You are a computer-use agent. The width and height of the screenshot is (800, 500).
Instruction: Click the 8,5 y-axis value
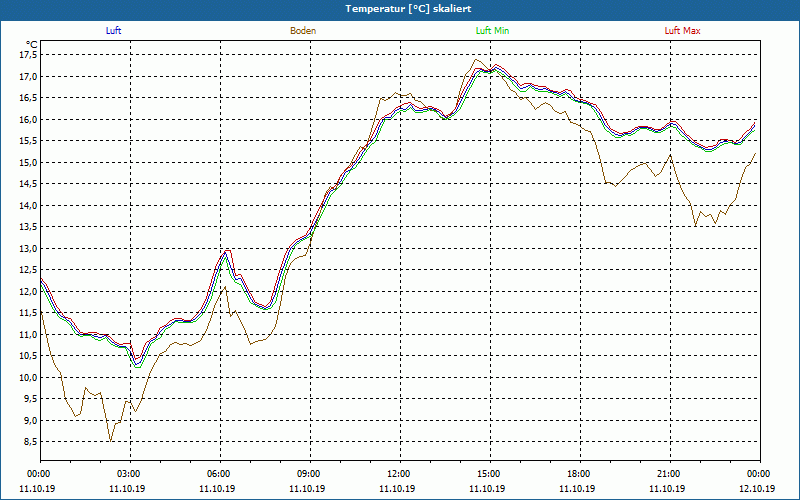coord(31,442)
